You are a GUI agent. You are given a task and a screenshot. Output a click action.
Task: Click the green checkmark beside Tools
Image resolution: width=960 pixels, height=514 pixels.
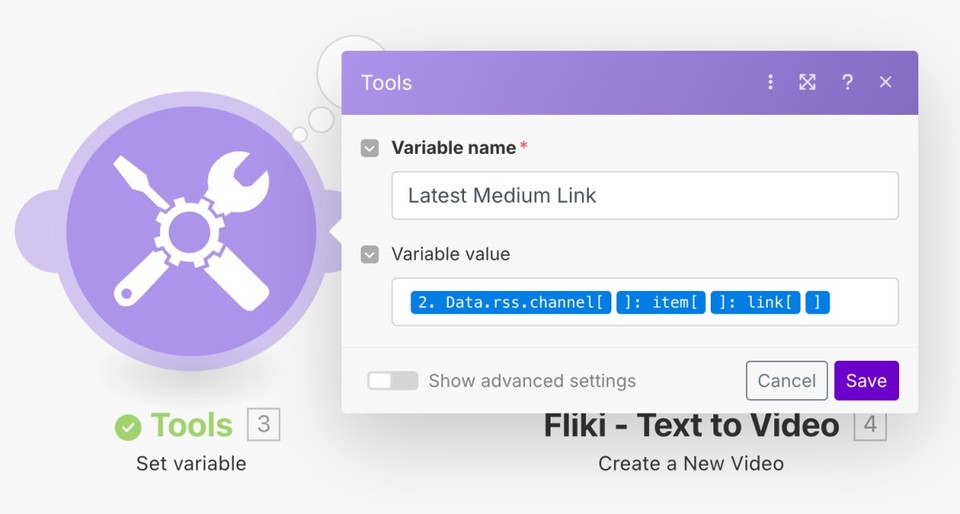[x=128, y=426]
